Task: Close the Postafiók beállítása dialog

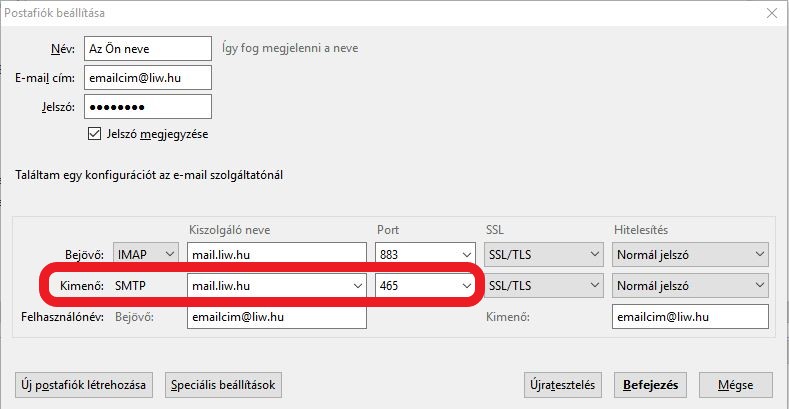Action: 772,13
